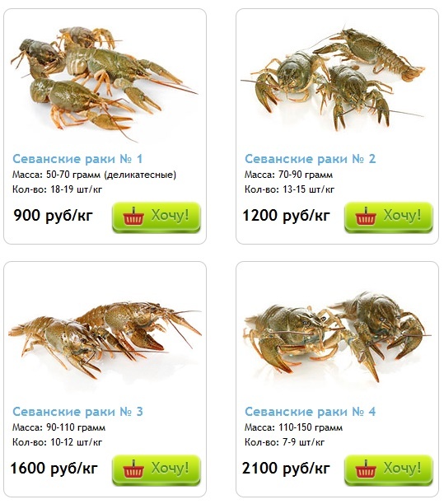The width and height of the screenshot is (444, 504).
Task: Select the crayfish image of product № 4
Action: 338,336
